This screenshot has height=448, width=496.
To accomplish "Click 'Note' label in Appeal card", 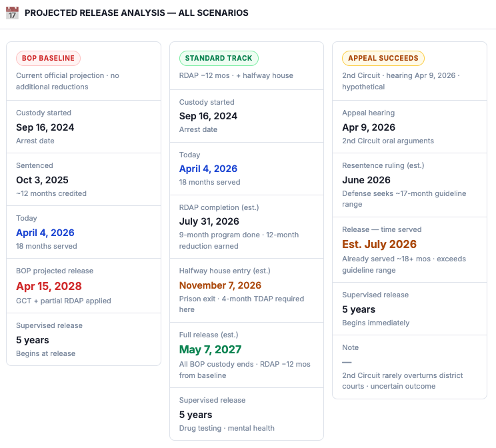I will [x=350, y=347].
